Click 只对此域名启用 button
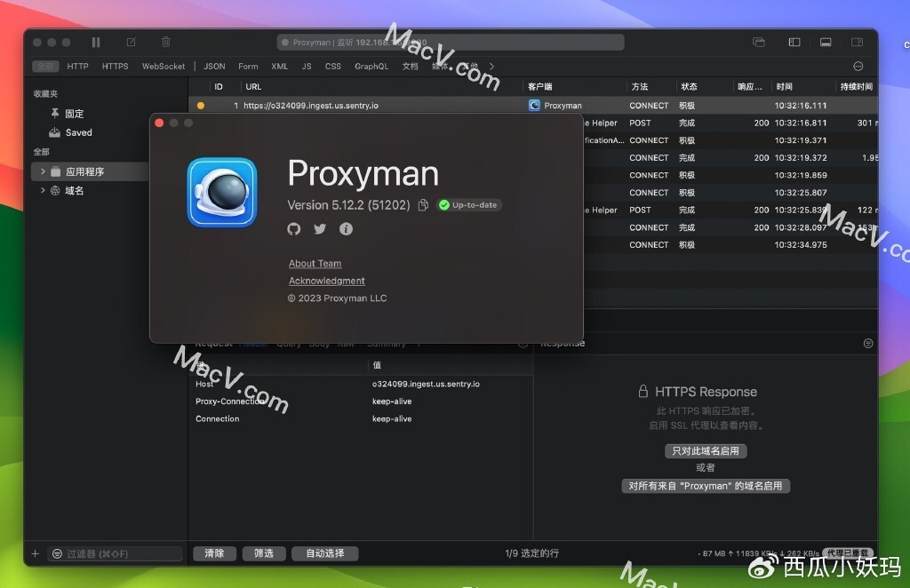The image size is (910, 588). pos(705,451)
